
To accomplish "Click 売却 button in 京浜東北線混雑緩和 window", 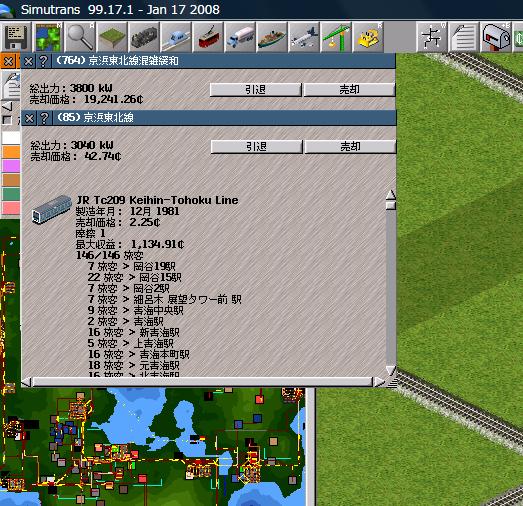I will (349, 90).
